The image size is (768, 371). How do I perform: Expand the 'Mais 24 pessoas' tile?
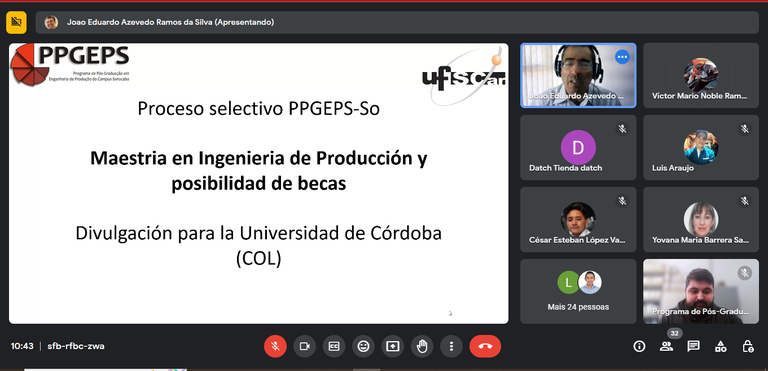(578, 291)
